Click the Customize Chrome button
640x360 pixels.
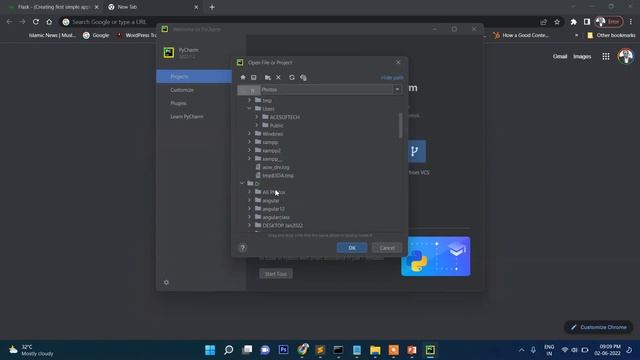click(599, 327)
